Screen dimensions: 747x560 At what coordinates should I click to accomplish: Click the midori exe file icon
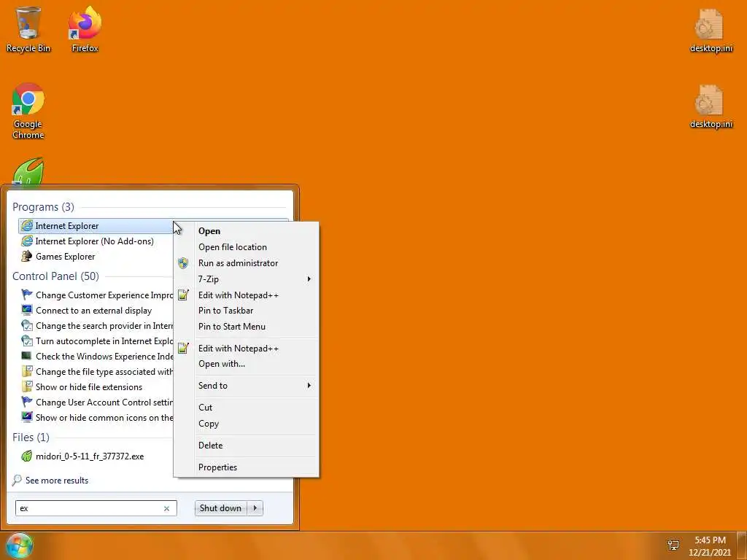coord(27,456)
